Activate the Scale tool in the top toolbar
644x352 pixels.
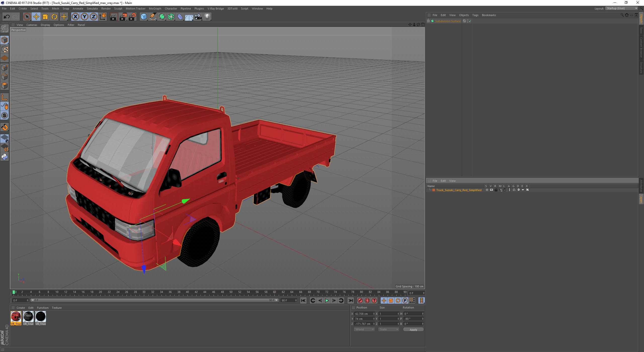45,17
